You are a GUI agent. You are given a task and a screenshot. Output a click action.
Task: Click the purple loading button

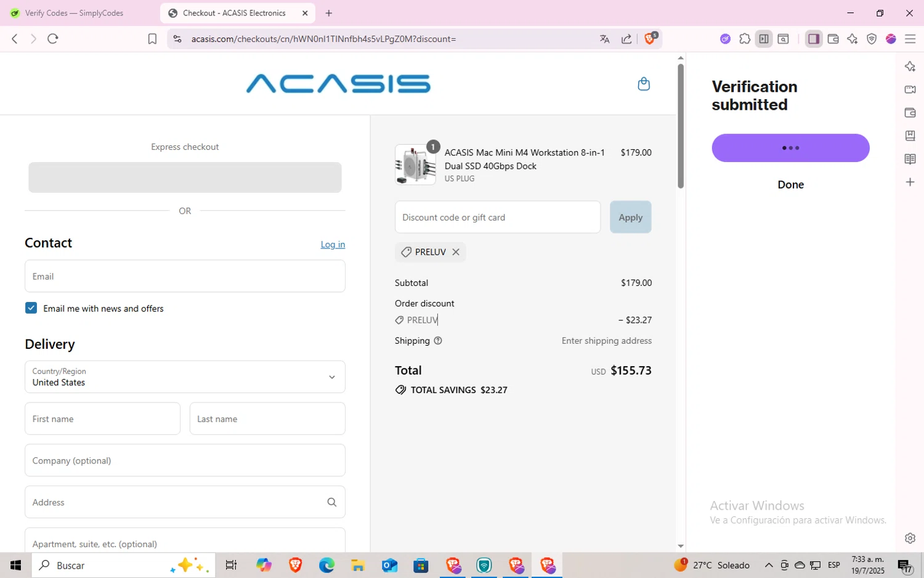point(790,148)
